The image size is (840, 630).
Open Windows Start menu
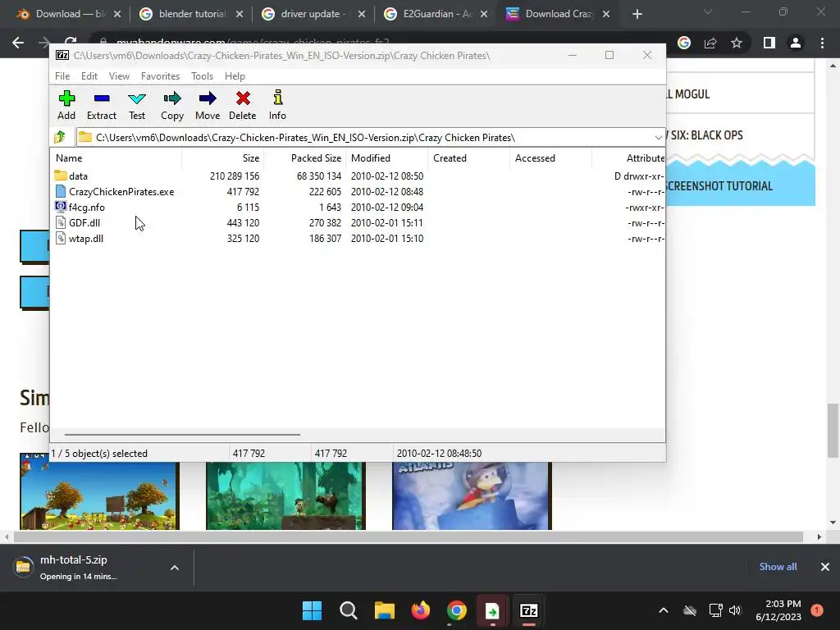pyautogui.click(x=313, y=610)
